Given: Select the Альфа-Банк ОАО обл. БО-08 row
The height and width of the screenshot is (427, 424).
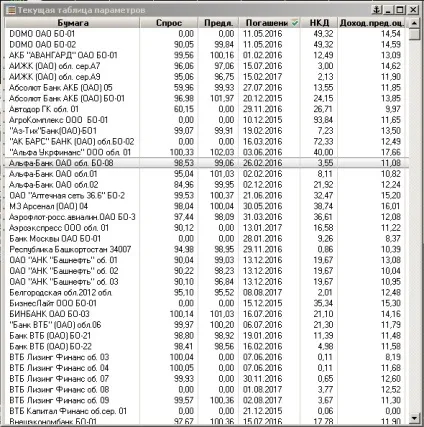Looking at the screenshot, I should tap(206, 163).
